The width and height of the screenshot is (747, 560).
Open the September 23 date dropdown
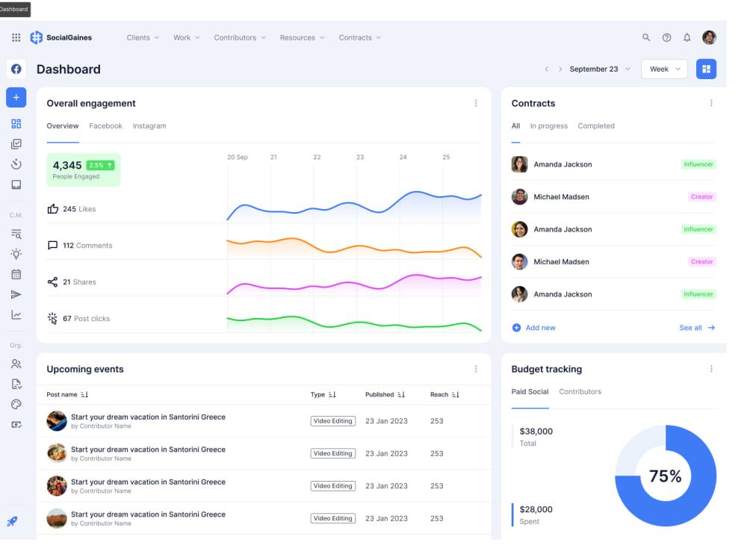(x=600, y=69)
